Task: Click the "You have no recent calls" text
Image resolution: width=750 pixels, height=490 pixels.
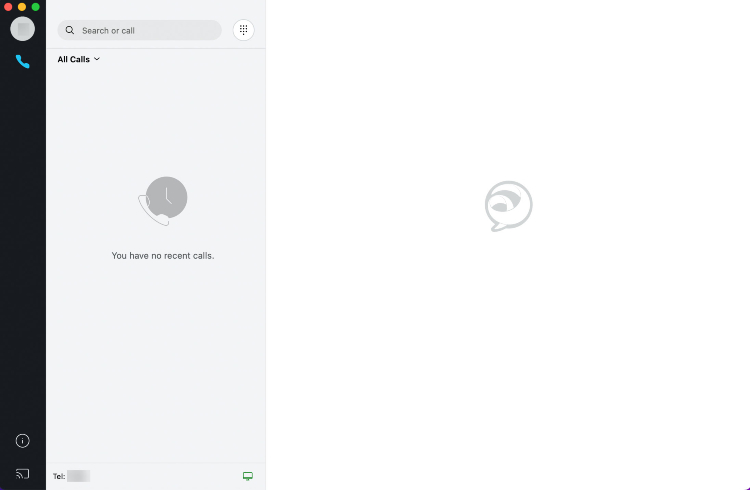Action: coord(163,256)
